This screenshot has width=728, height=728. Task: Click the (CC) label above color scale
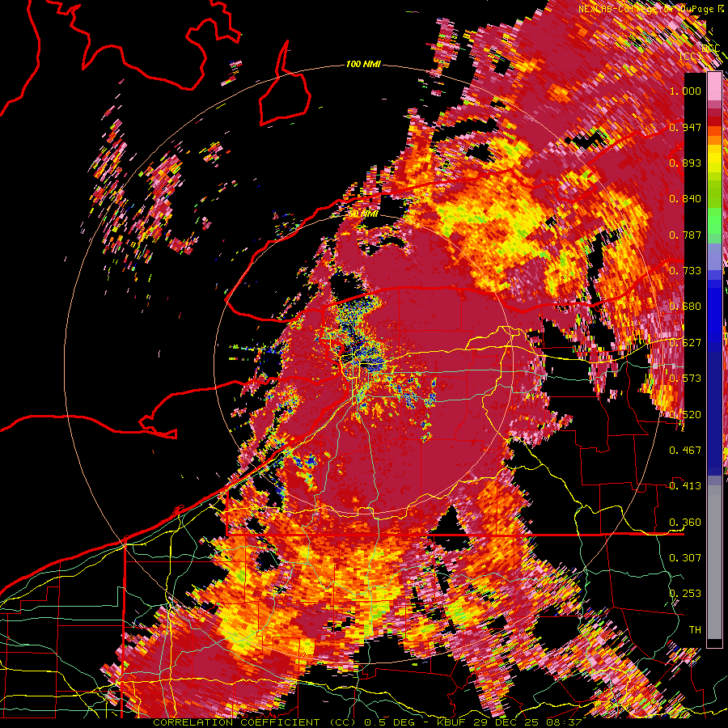[x=690, y=56]
